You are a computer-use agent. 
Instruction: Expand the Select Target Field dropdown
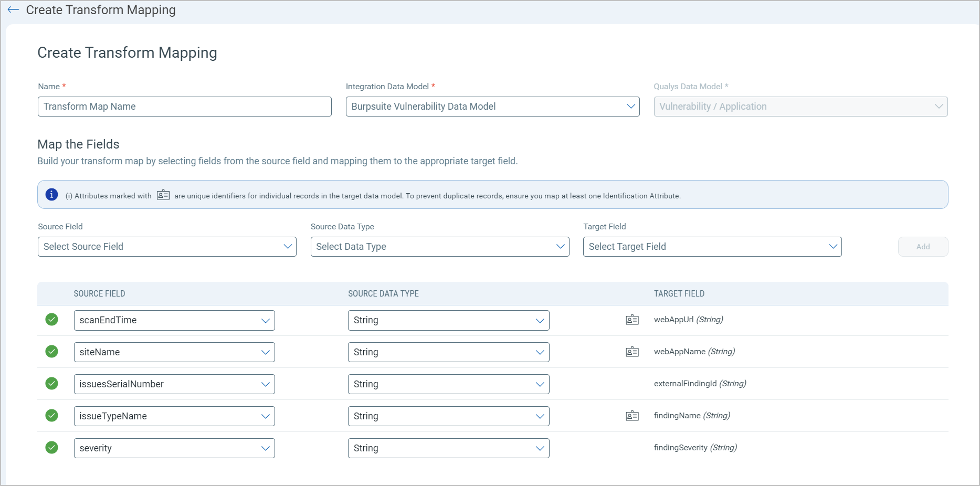(712, 247)
